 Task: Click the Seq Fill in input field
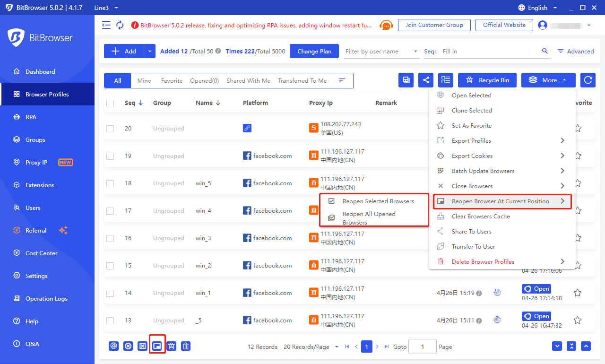pos(489,51)
